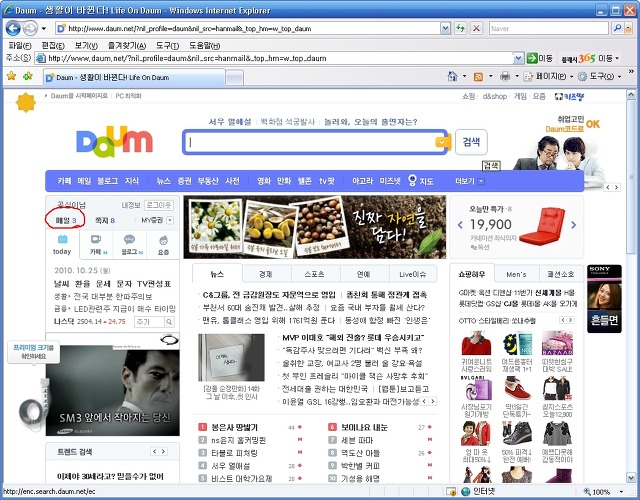Screen dimensions: 640x500
Task: Click the Daum logo
Action: (x=114, y=142)
